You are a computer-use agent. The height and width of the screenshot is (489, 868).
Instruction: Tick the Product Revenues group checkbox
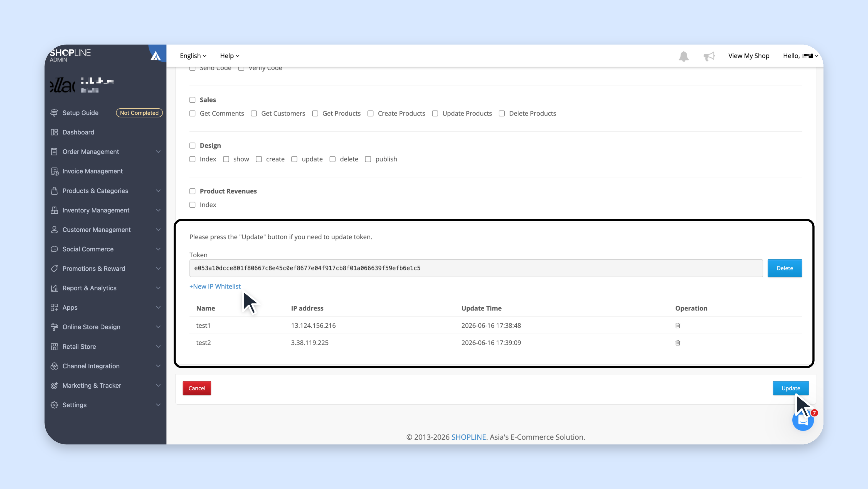193,191
